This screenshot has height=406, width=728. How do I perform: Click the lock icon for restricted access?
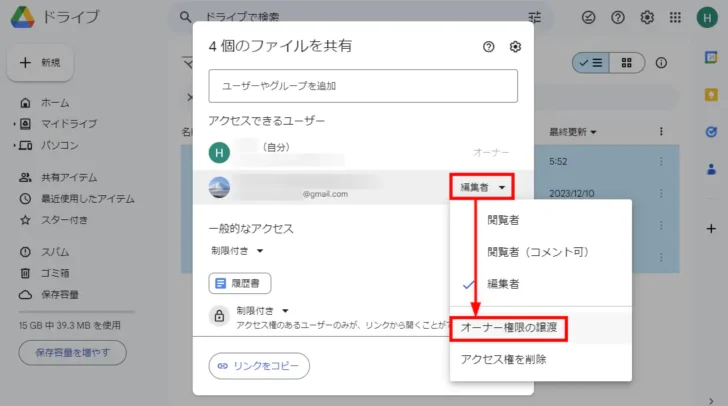(219, 316)
